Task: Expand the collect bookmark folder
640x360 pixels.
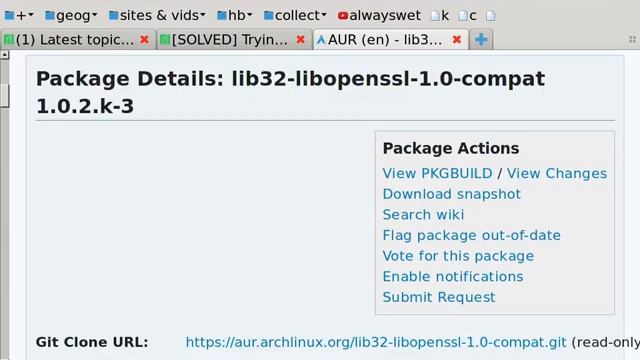Action: coord(295,16)
